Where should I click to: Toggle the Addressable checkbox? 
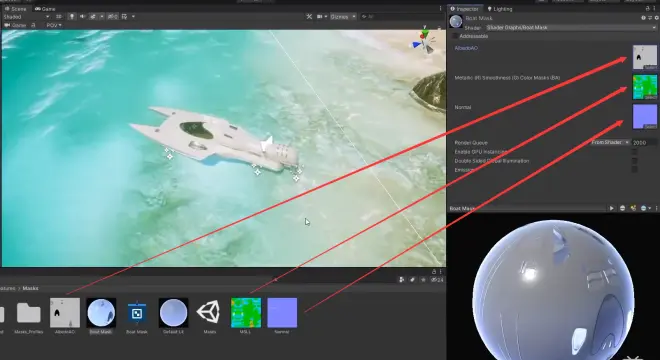455,36
